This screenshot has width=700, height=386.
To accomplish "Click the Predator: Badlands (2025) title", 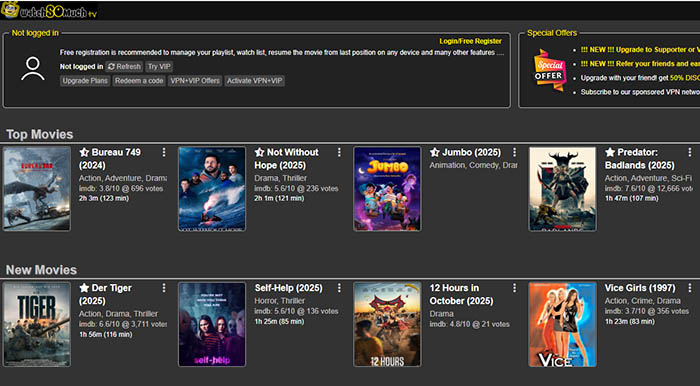I will [x=639, y=159].
